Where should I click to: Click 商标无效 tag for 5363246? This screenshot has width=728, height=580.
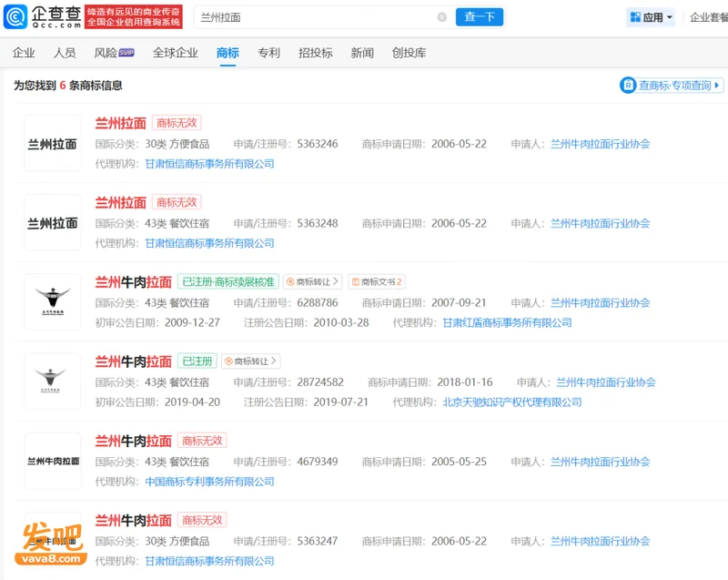tap(177, 123)
